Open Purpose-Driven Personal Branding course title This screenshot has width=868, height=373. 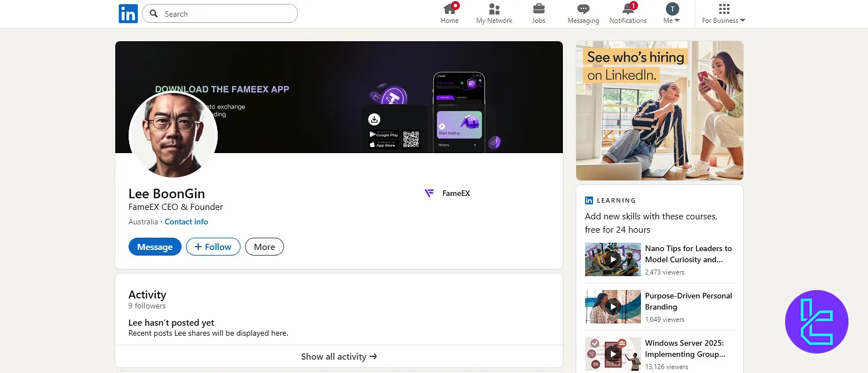click(x=688, y=301)
